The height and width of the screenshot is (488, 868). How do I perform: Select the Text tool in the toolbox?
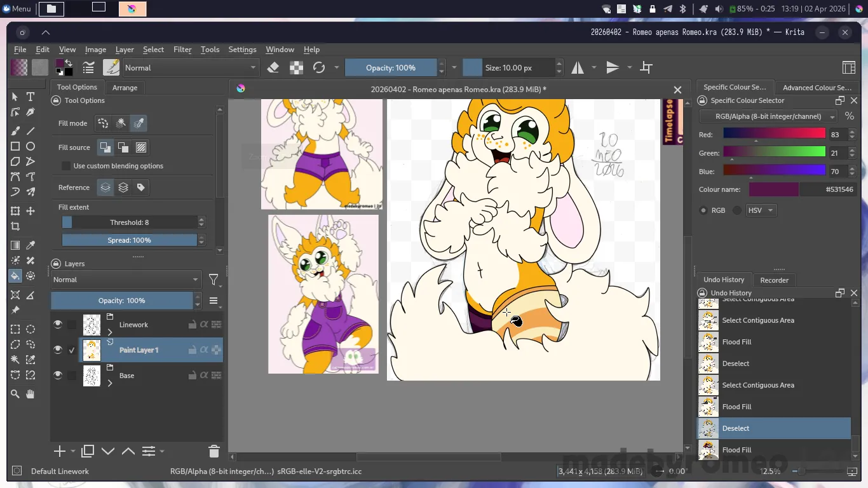(31, 97)
